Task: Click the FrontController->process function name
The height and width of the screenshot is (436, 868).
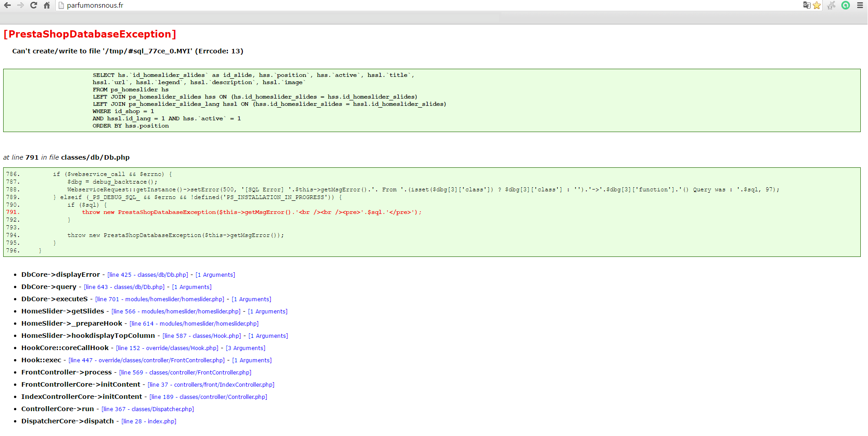Action: 66,372
